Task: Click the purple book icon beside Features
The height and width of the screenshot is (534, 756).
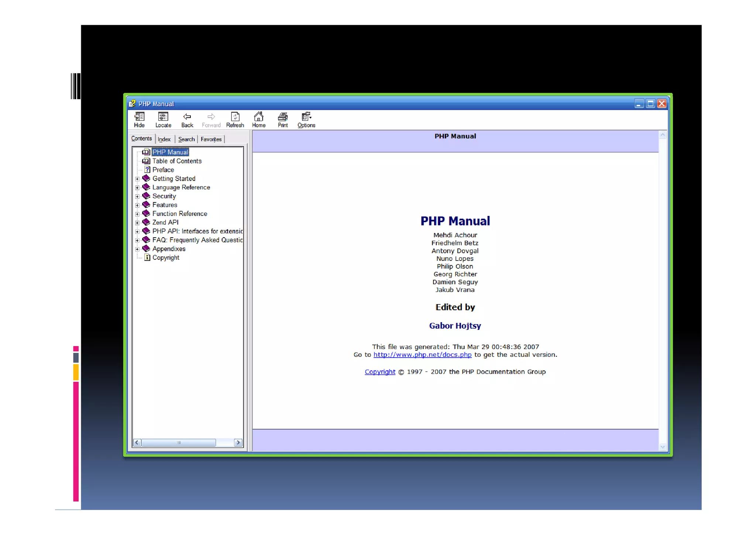Action: point(146,205)
